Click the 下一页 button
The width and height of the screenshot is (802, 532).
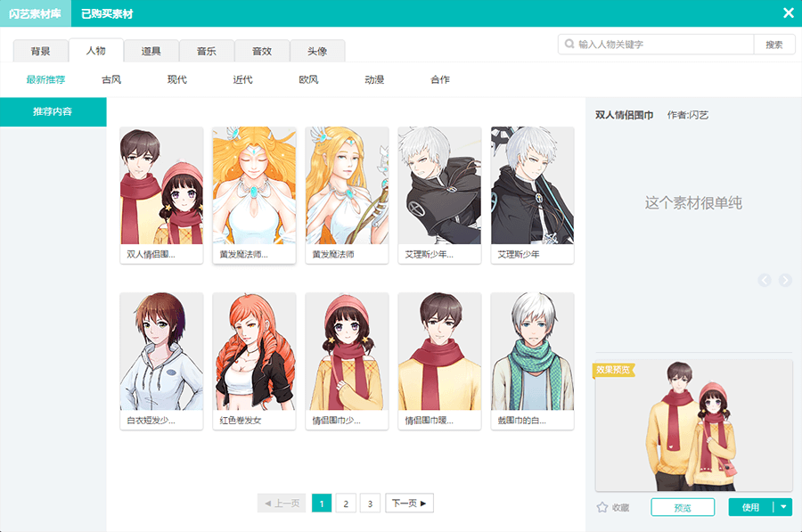coord(409,503)
